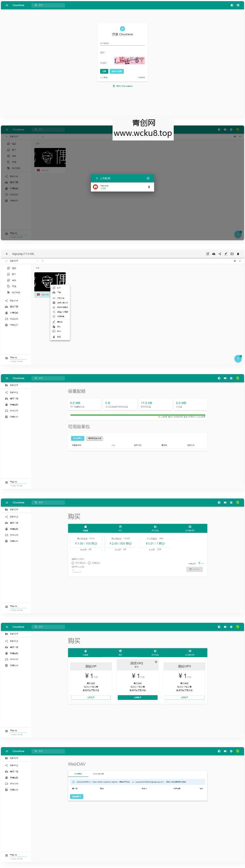Image resolution: width=245 pixels, height=868 pixels.
Task: Open 图片 category in the context menu page sidebar
Action: [x=14, y=274]
